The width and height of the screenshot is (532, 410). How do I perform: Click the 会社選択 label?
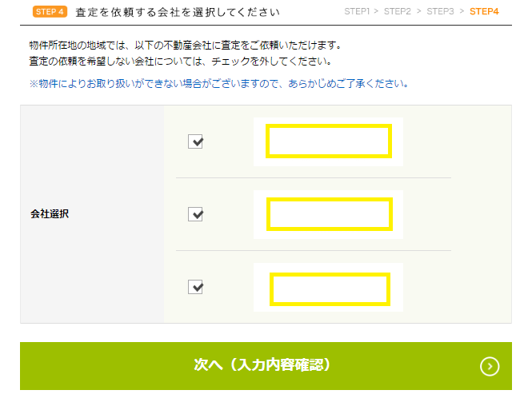[50, 214]
